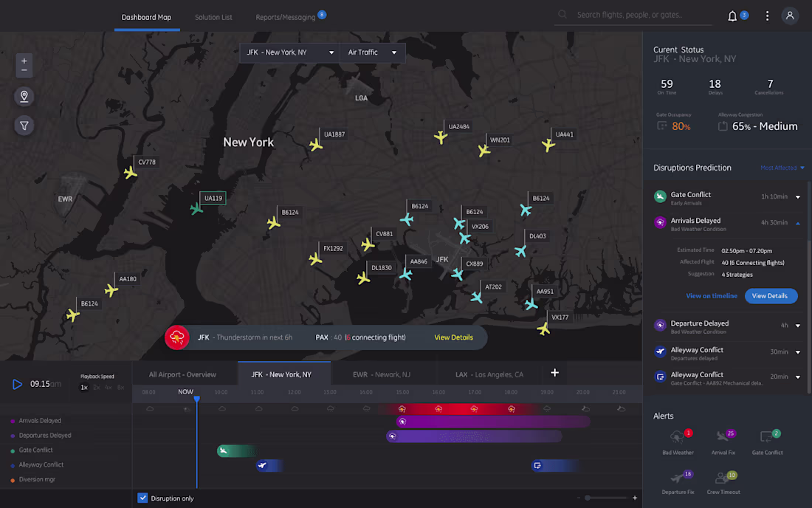This screenshot has width=812, height=508.
Task: Select the UA1887 plane icon
Action: (316, 145)
